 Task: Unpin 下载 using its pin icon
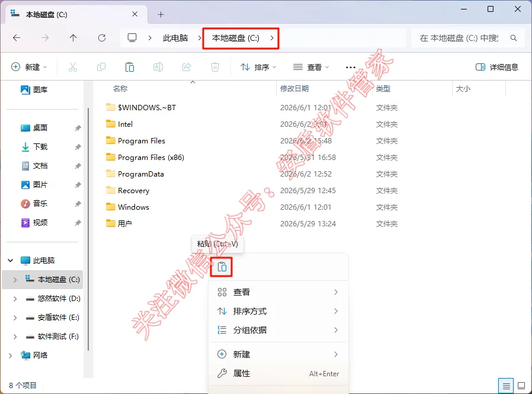pyautogui.click(x=78, y=147)
